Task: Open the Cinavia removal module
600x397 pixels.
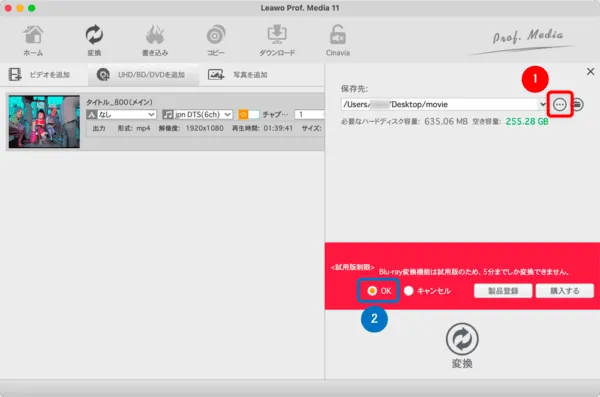Action: click(338, 40)
